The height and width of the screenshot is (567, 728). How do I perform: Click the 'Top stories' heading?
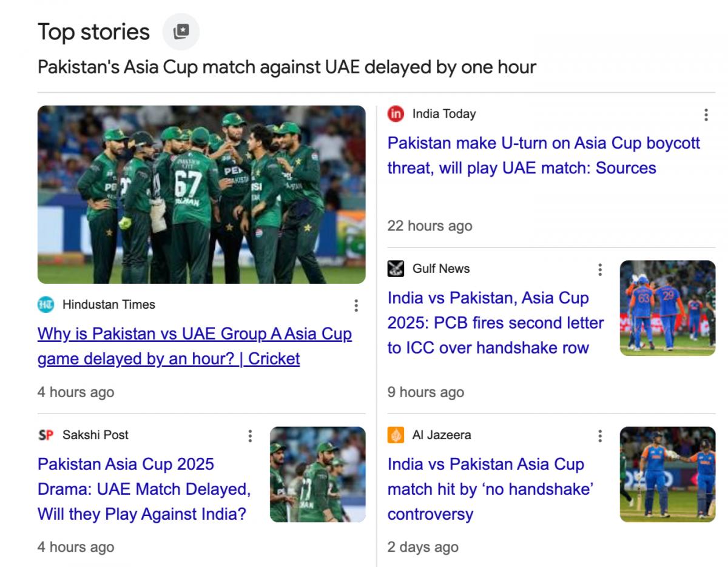[x=93, y=32]
